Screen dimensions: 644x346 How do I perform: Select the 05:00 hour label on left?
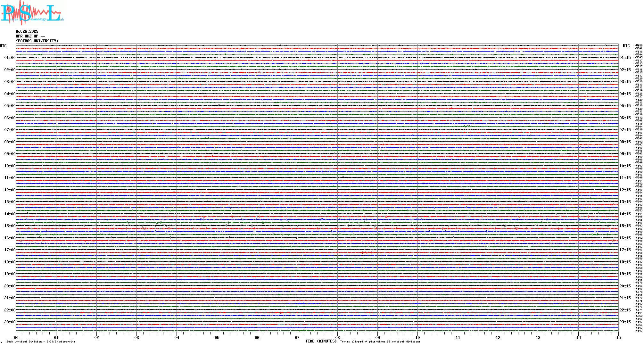click(10, 106)
